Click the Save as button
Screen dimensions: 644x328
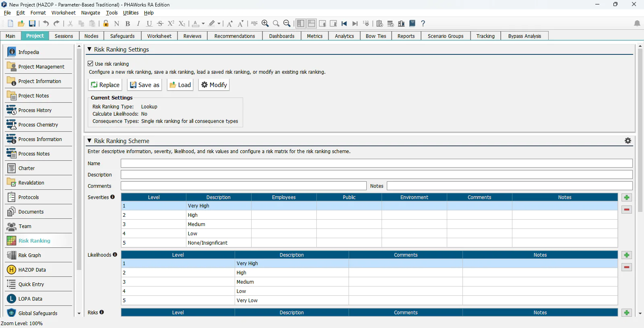144,85
